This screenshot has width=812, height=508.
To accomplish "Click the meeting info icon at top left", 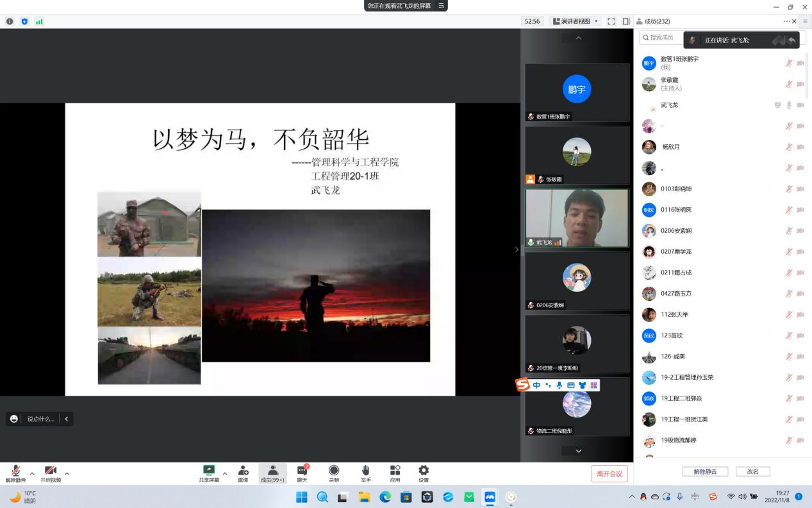I will 10,21.
